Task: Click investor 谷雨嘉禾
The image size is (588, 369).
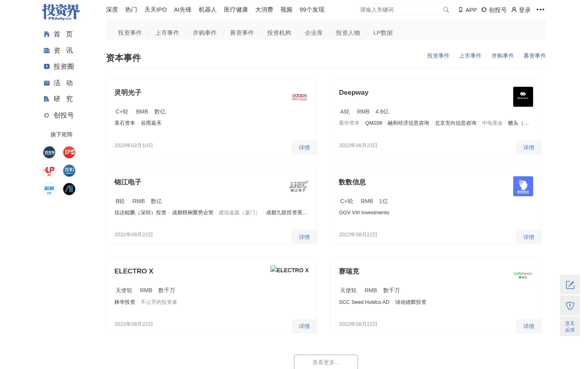Action: pyautogui.click(x=151, y=123)
